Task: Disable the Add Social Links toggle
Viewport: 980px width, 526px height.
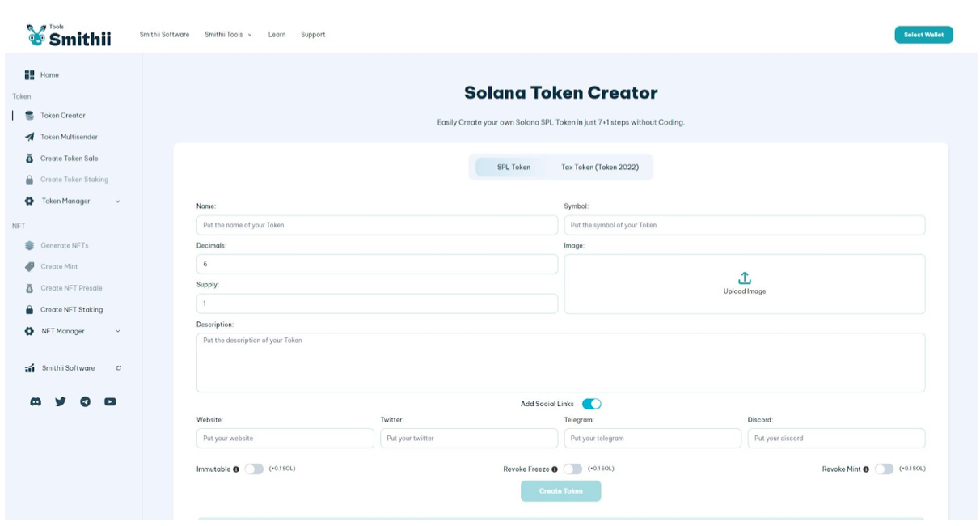Action: pos(591,404)
